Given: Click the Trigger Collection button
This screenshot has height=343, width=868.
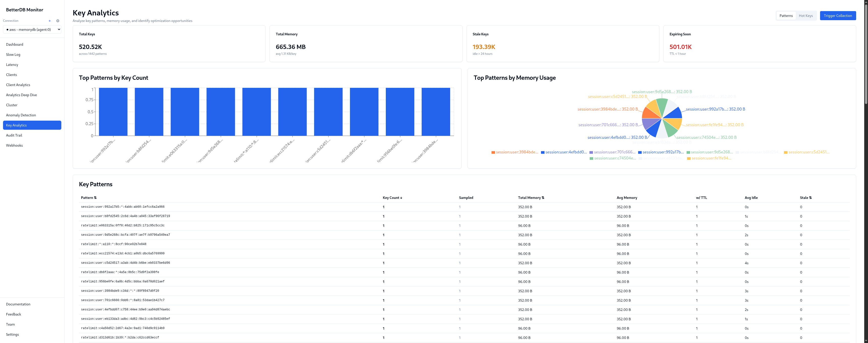Looking at the screenshot, I should click(x=838, y=15).
